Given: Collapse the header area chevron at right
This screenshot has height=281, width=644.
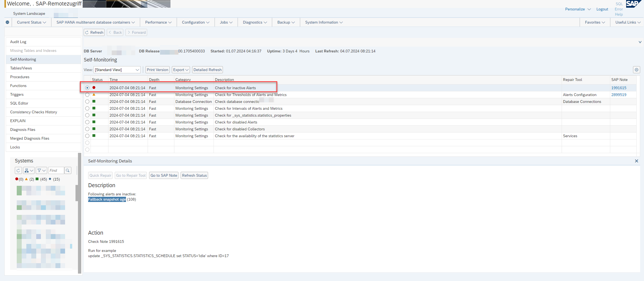Looking at the screenshot, I should [640, 42].
